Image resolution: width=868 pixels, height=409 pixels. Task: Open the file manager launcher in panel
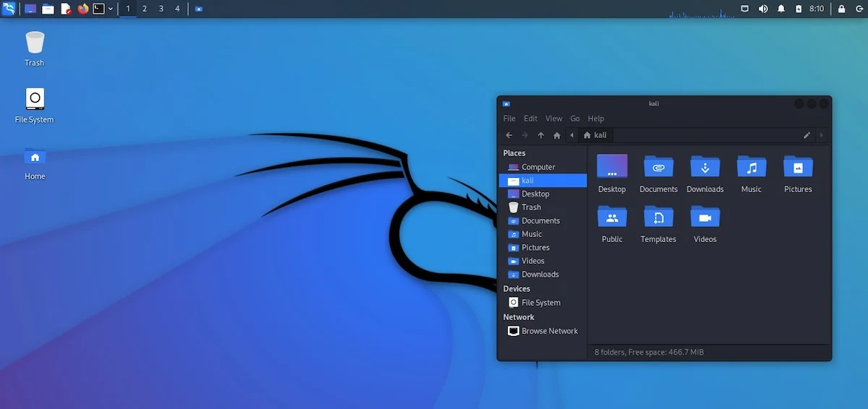(48, 9)
